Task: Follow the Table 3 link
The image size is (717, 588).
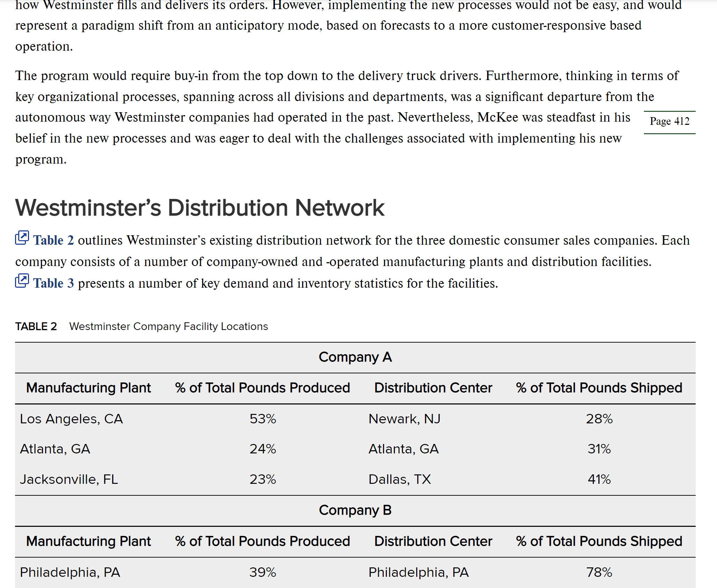Action: 54,284
